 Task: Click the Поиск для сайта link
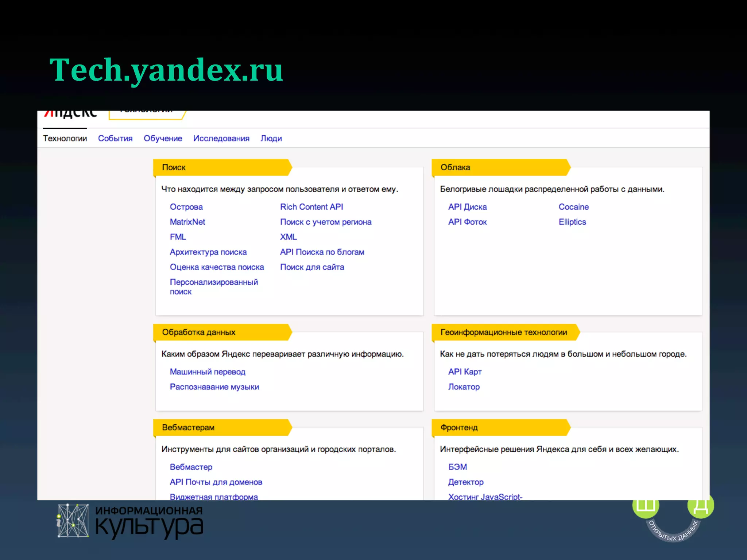pos(312,267)
